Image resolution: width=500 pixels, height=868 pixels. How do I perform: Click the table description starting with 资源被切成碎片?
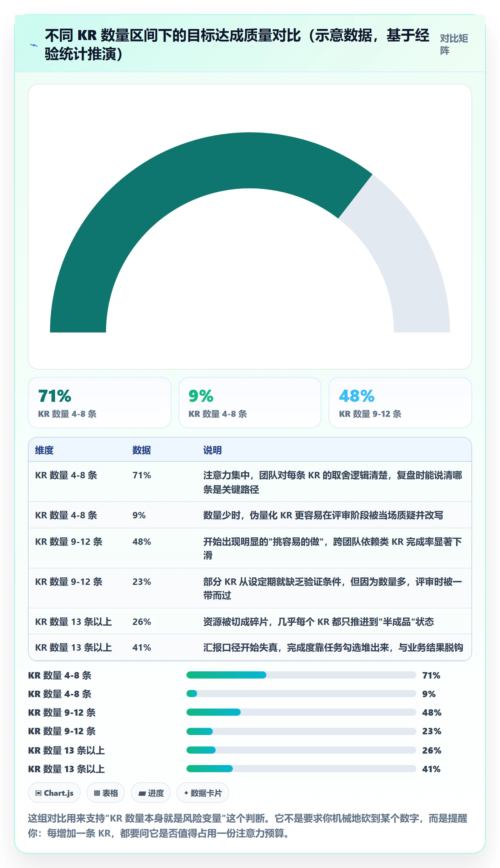click(x=319, y=622)
